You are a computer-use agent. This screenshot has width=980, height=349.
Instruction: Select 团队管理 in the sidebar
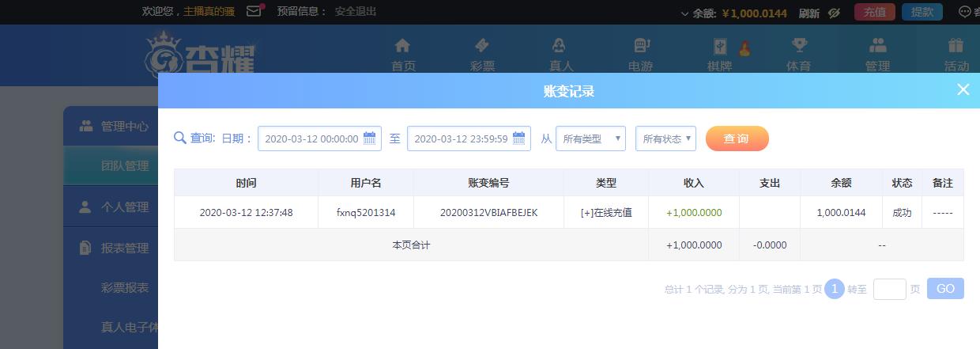125,166
